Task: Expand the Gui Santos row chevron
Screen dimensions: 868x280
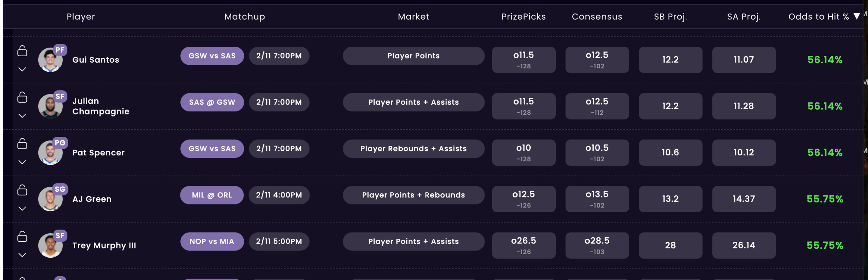Action: [22, 69]
